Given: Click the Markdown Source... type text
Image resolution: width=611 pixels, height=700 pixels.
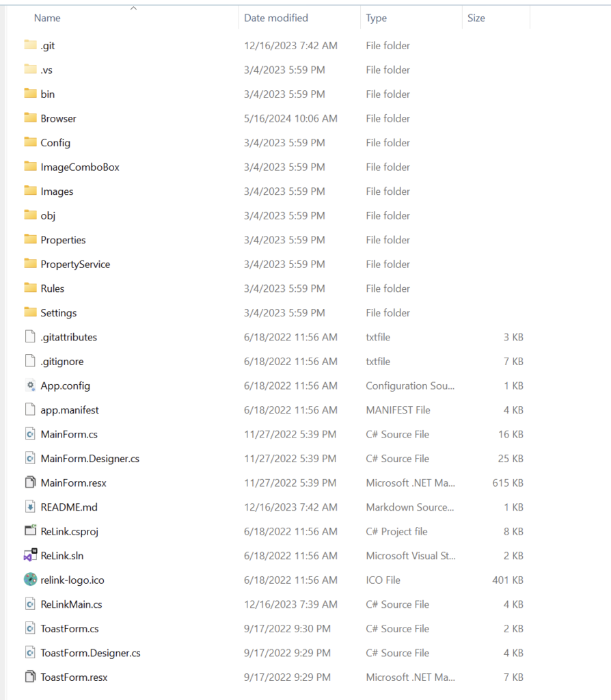Looking at the screenshot, I should 409,507.
